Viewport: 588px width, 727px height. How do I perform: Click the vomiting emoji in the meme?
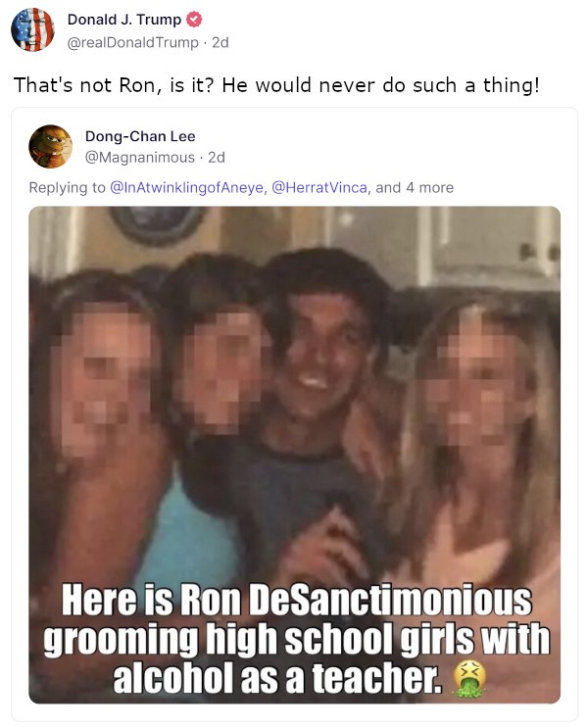(468, 680)
